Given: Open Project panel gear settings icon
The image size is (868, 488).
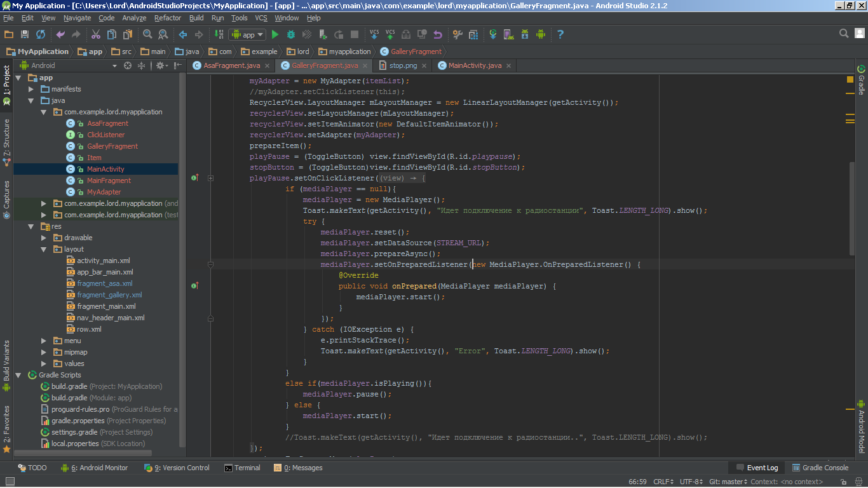Looking at the screenshot, I should 161,65.
